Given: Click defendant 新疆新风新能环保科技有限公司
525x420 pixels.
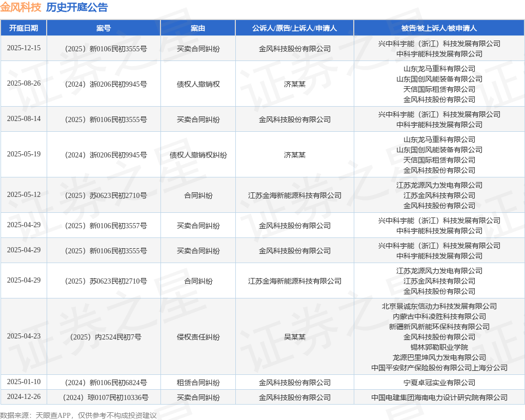Looking at the screenshot, I should point(439,327).
